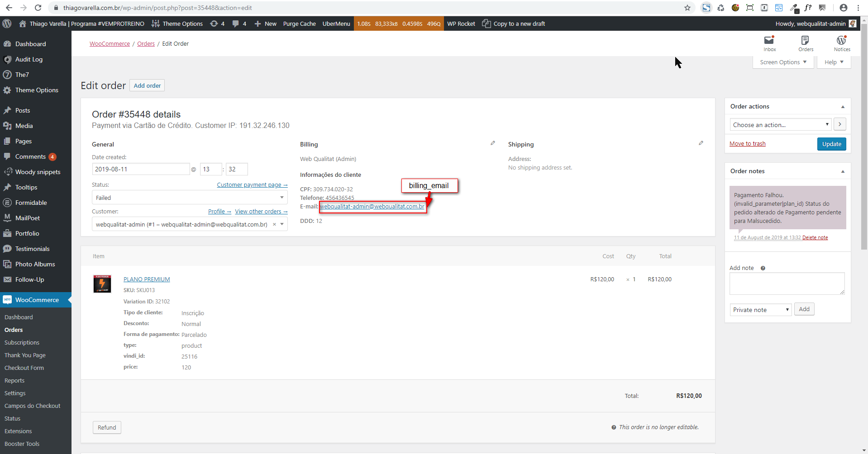Open Thank You Page submenu item
This screenshot has height=454, width=868.
[25, 355]
